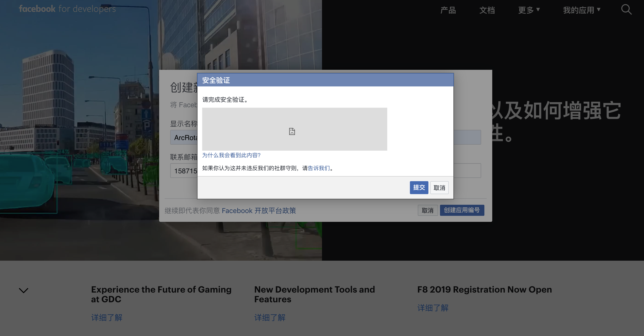The width and height of the screenshot is (644, 336).
Task: Click 详细了解 under Future of Gaming
Action: point(107,318)
